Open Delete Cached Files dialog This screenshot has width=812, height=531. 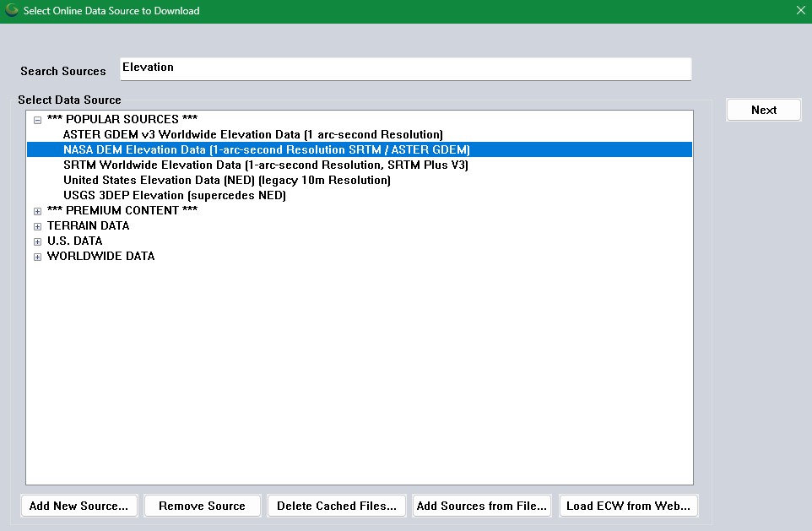(x=337, y=507)
